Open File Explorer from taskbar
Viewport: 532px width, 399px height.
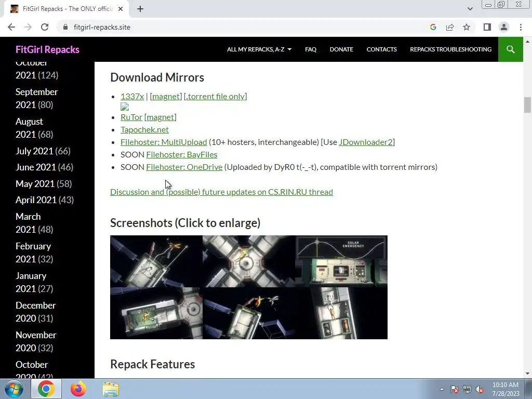pyautogui.click(x=111, y=389)
